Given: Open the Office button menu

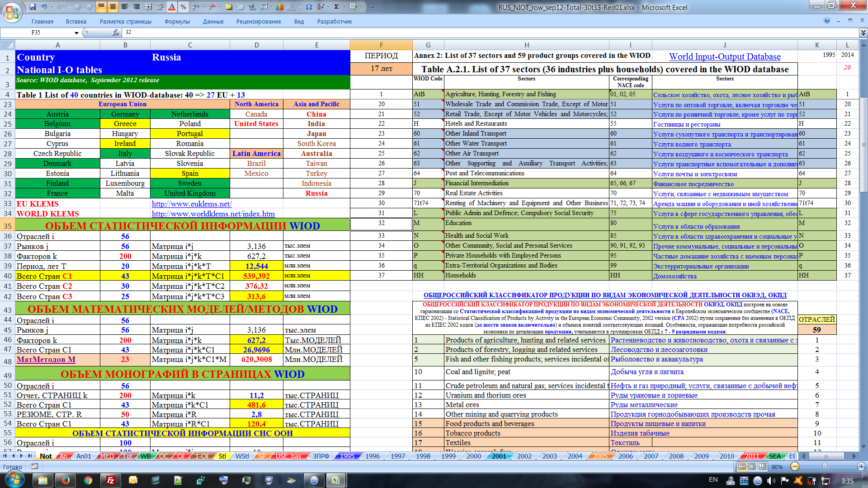Looking at the screenshot, I should click(x=12, y=12).
